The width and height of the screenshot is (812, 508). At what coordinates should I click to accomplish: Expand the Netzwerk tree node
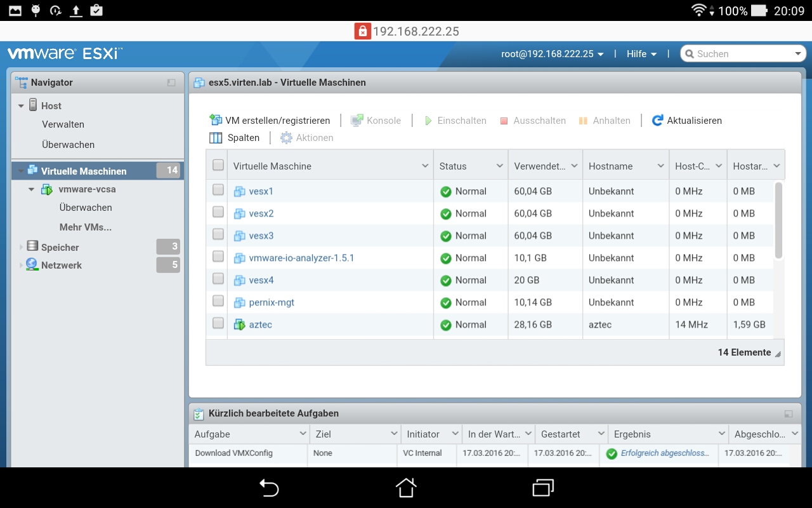pyautogui.click(x=21, y=265)
